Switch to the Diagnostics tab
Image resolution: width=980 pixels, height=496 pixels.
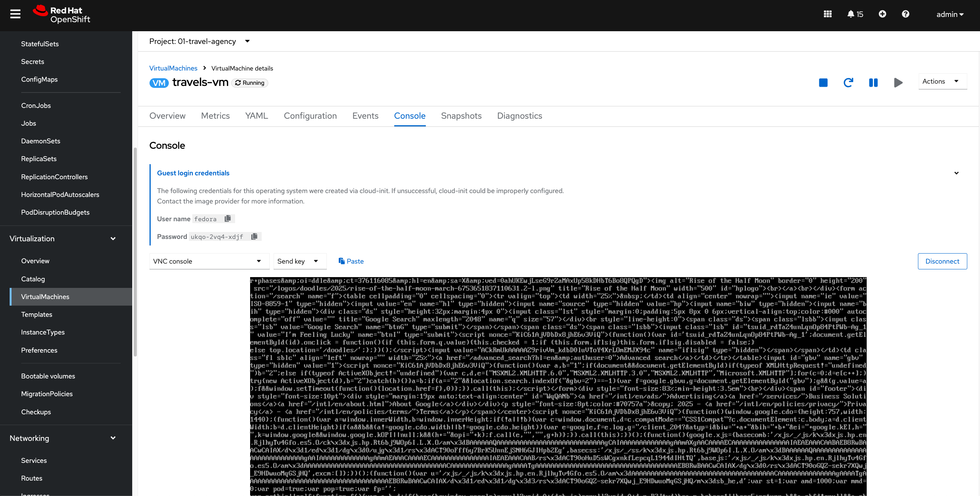(519, 116)
